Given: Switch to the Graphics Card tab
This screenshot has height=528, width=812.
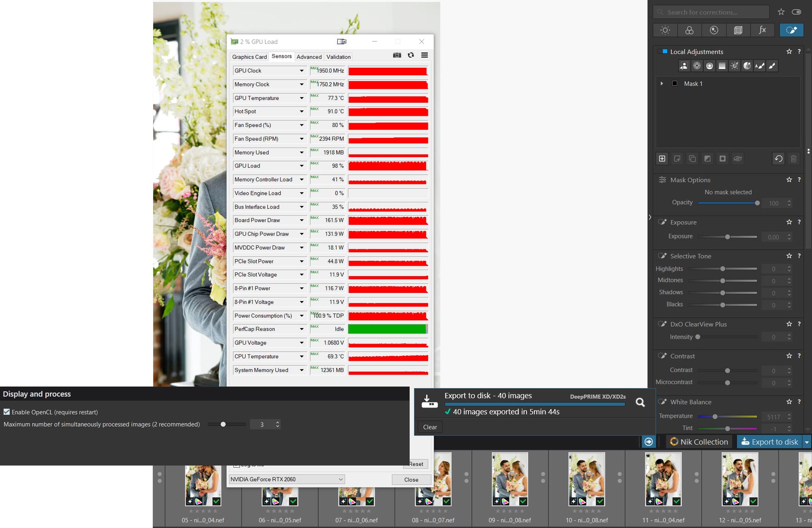Looking at the screenshot, I should click(249, 57).
